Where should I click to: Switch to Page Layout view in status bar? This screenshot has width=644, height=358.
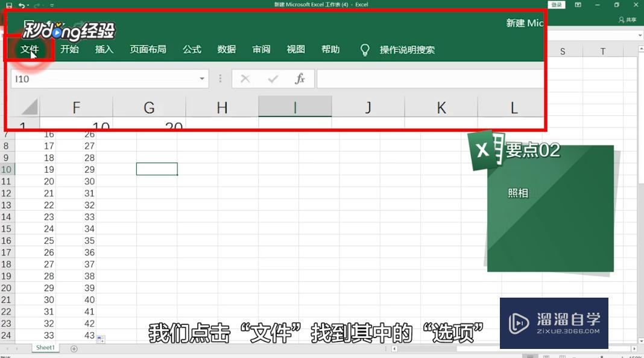[x=546, y=356]
